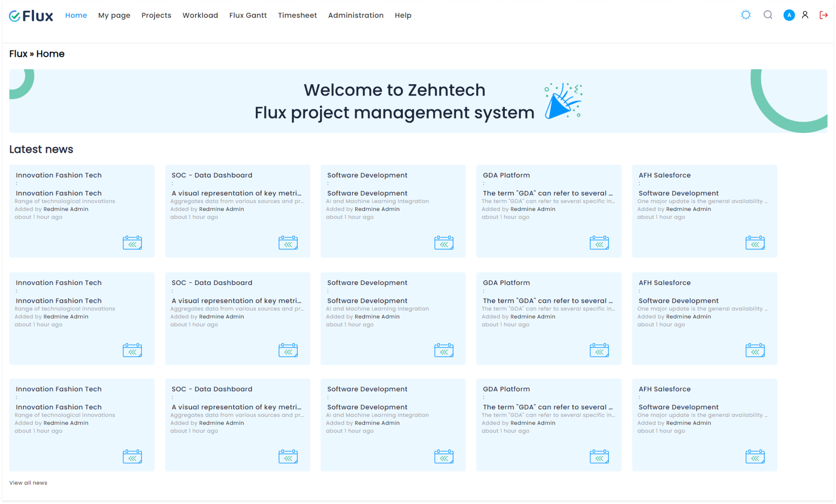Open the search icon in the top bar
Image resolution: width=836 pixels, height=504 pixels.
coord(768,15)
